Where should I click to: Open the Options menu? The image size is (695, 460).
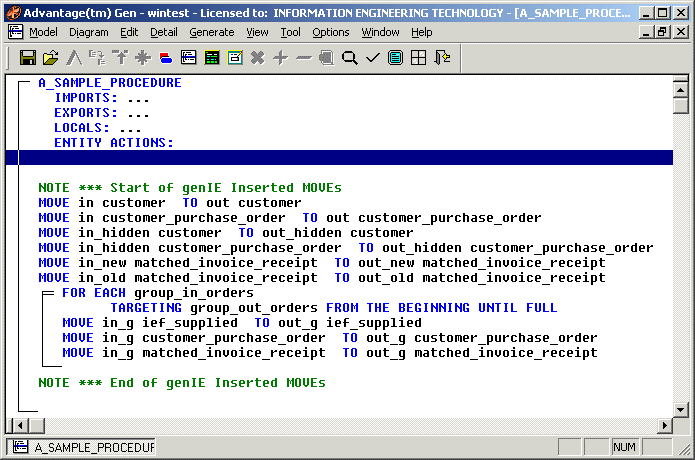point(330,32)
